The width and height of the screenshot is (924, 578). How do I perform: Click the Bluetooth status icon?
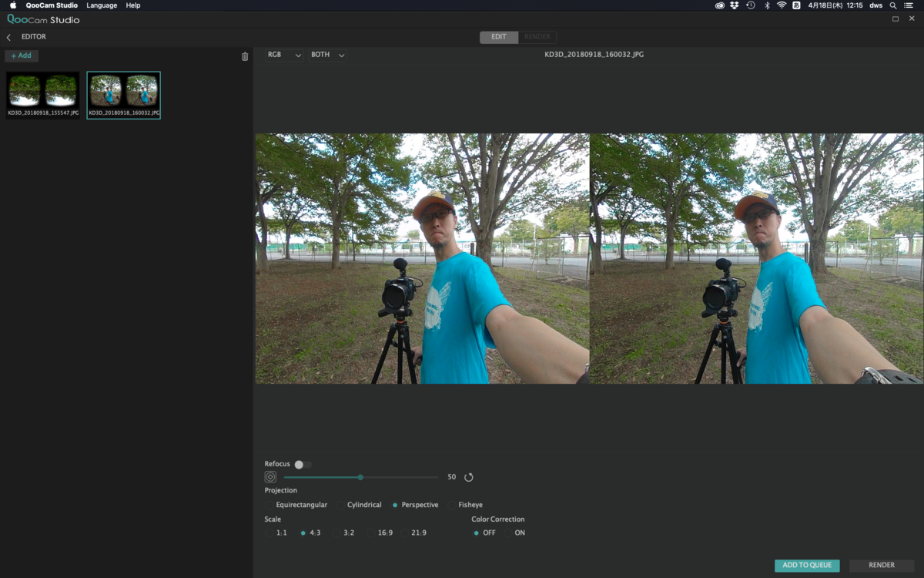pos(767,5)
